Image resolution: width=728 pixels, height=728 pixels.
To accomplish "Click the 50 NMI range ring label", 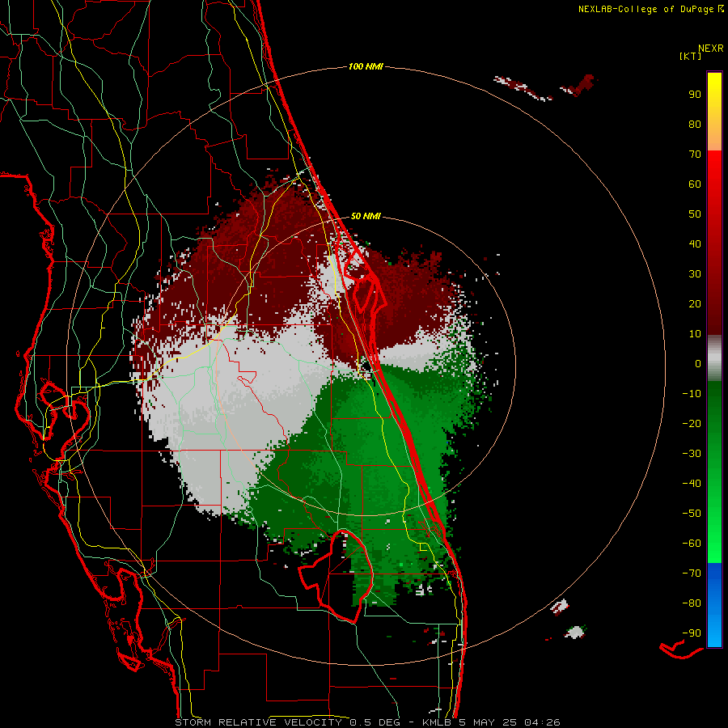I will coord(366,216).
